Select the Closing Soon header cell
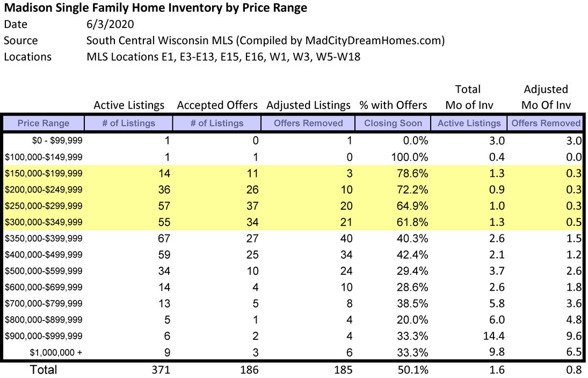 (393, 123)
